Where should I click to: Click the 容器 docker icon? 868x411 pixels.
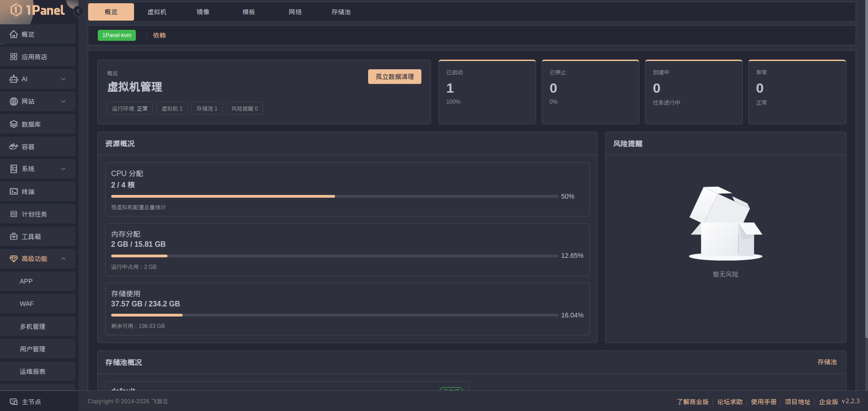[x=14, y=147]
